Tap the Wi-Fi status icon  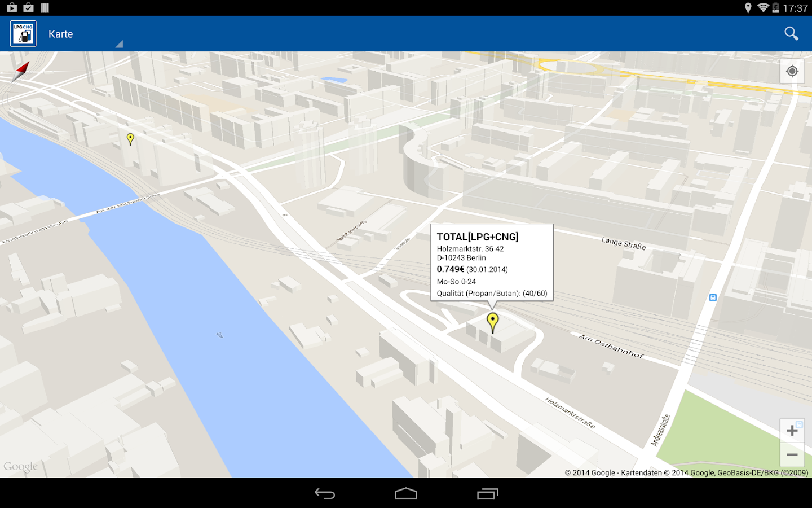763,8
